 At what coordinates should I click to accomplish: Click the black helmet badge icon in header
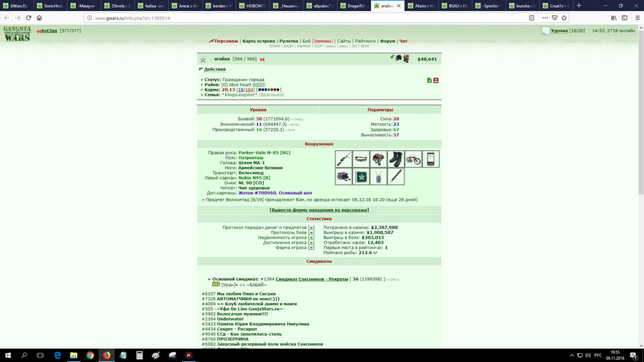click(398, 59)
